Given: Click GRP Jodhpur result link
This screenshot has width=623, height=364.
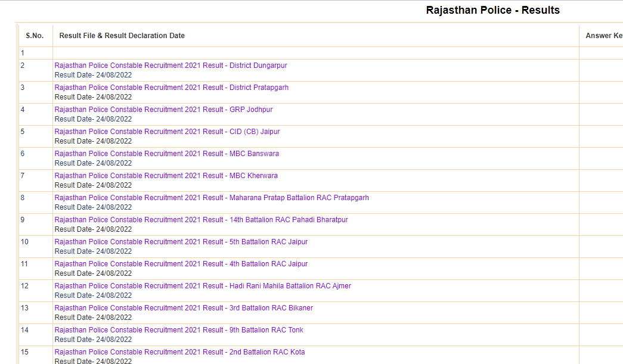Looking at the screenshot, I should pyautogui.click(x=163, y=110).
